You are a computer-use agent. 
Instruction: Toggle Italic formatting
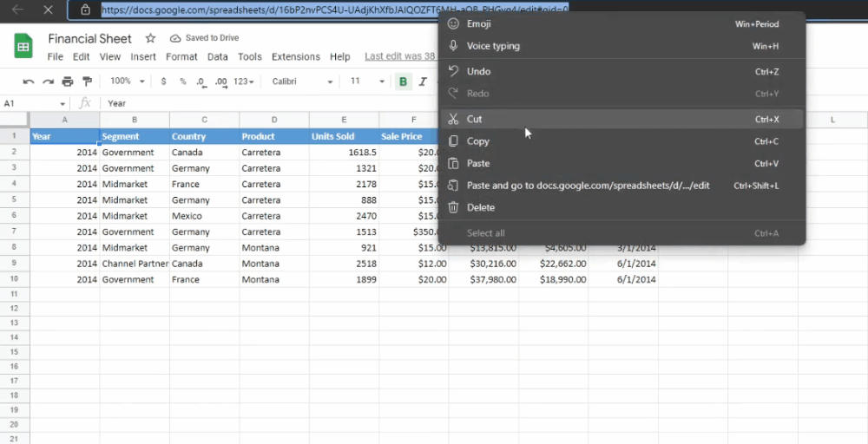[423, 82]
